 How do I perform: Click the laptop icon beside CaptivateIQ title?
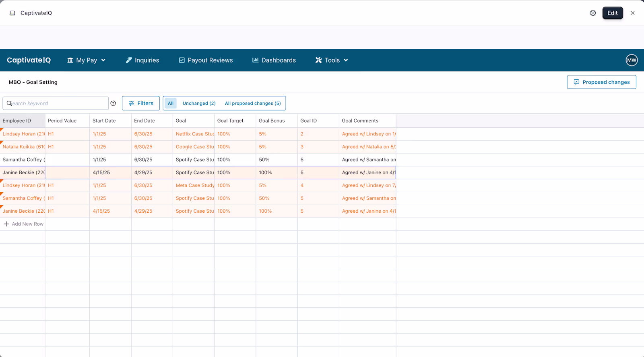12,13
